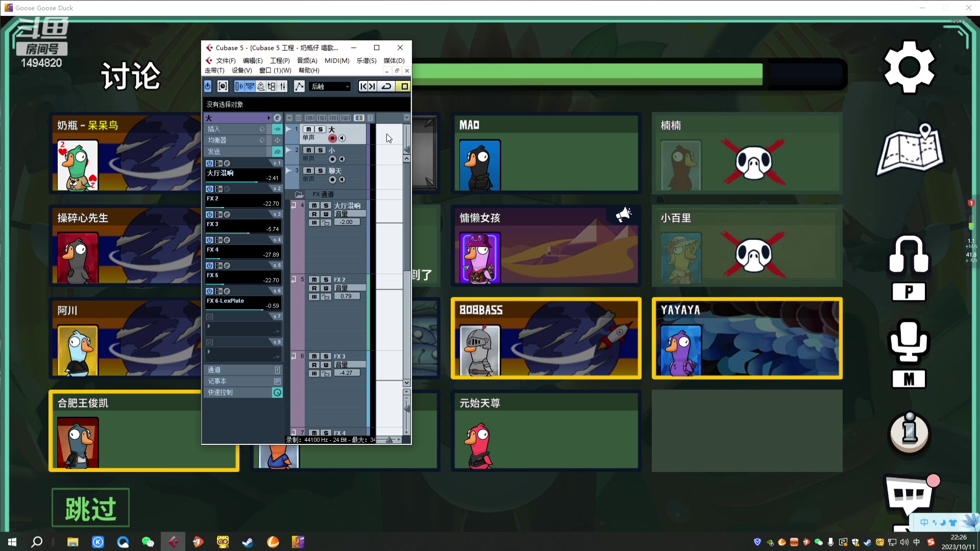Enable write automation on FX 2 track
Viewport: 980px width, 551px height.
[x=326, y=288]
